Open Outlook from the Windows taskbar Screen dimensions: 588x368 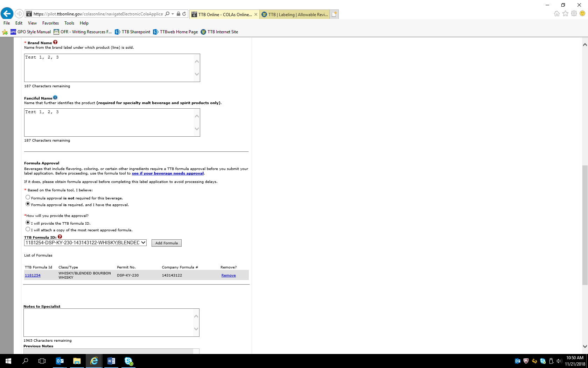(x=60, y=361)
